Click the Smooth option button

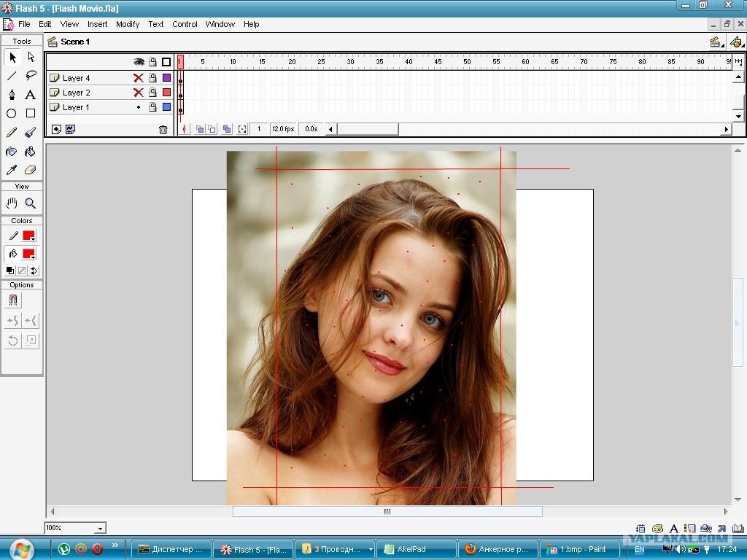13,321
